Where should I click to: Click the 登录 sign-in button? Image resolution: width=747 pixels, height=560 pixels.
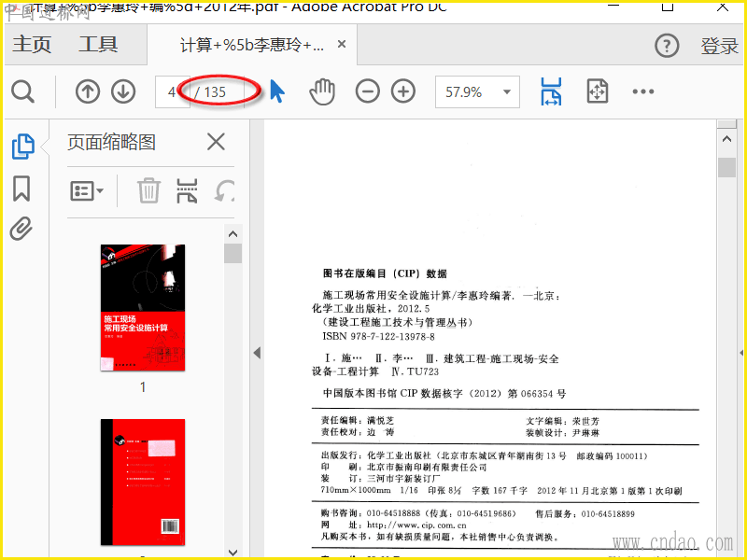coord(719,46)
